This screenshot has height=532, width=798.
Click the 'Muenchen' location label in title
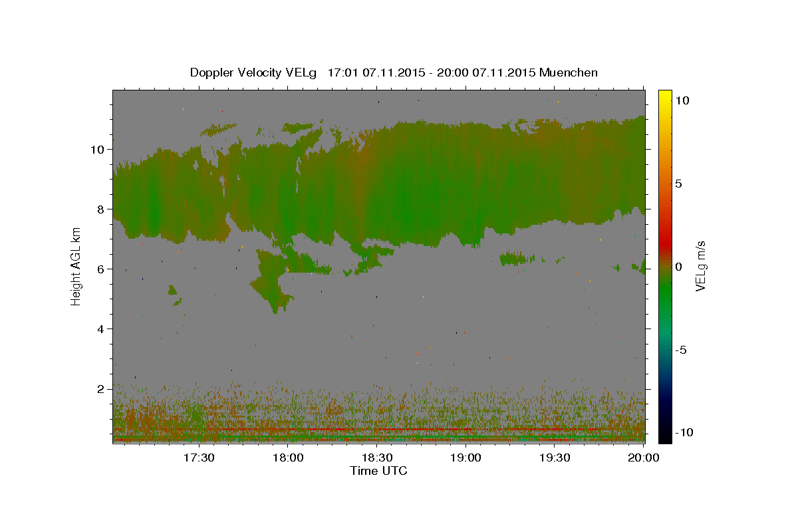569,72
